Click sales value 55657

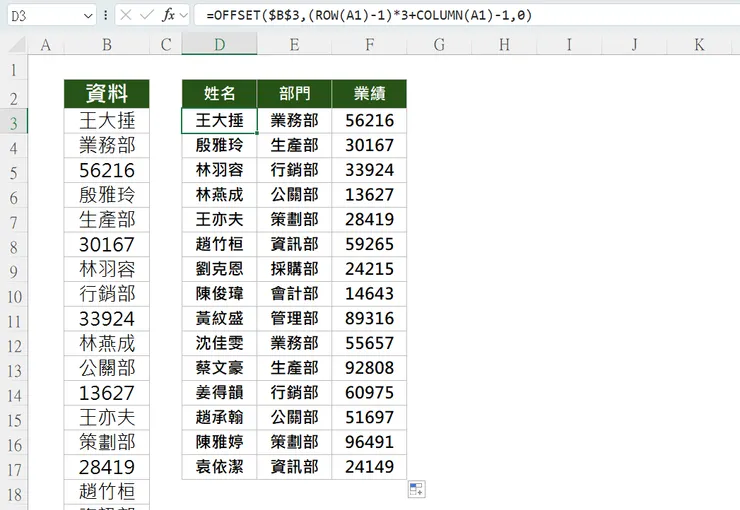pos(370,343)
